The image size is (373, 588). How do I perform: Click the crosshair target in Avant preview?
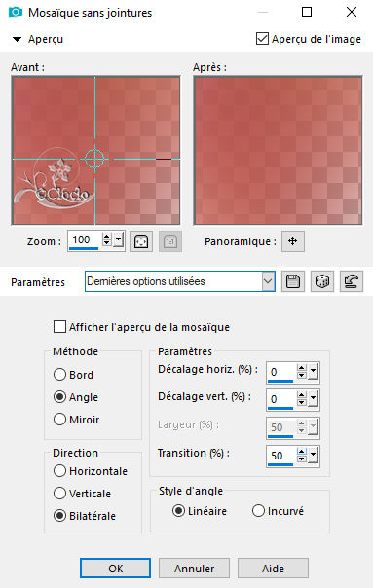(94, 159)
